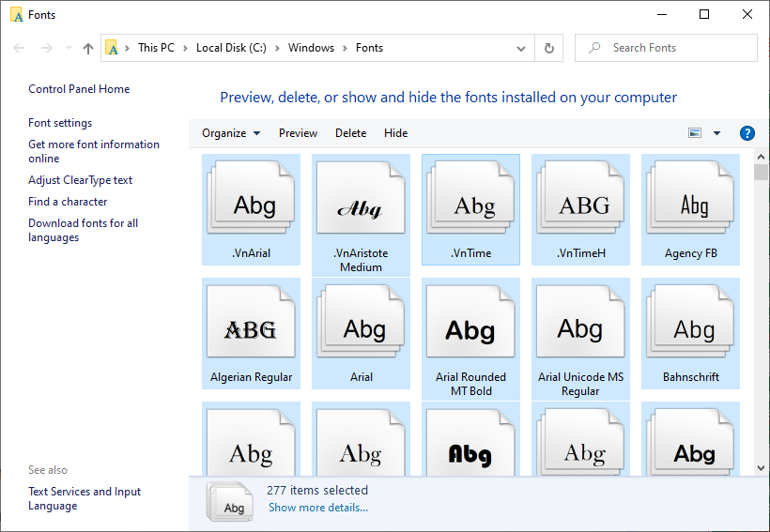Open Font settings link

[60, 123]
